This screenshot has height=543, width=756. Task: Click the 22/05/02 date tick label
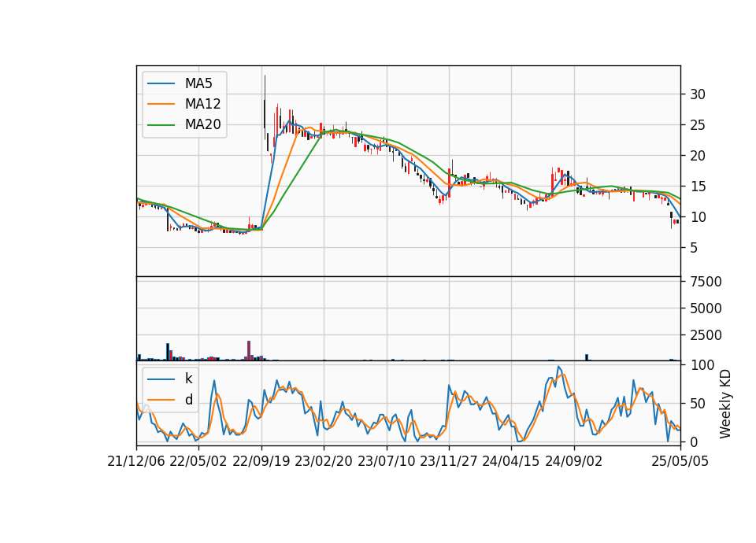coord(198,461)
